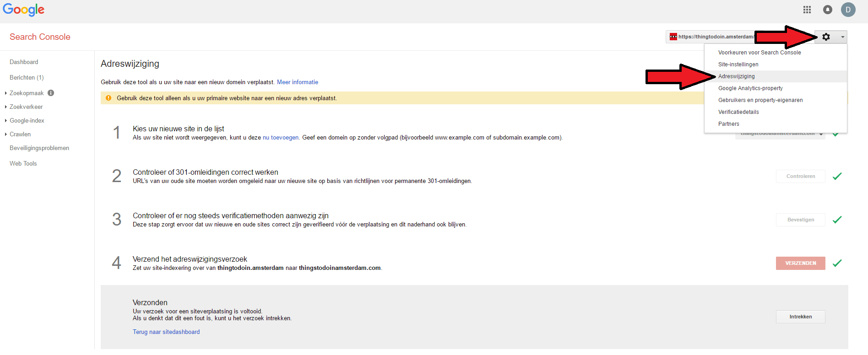
Task: Click the orange warning icon in yellow banner
Action: (108, 98)
